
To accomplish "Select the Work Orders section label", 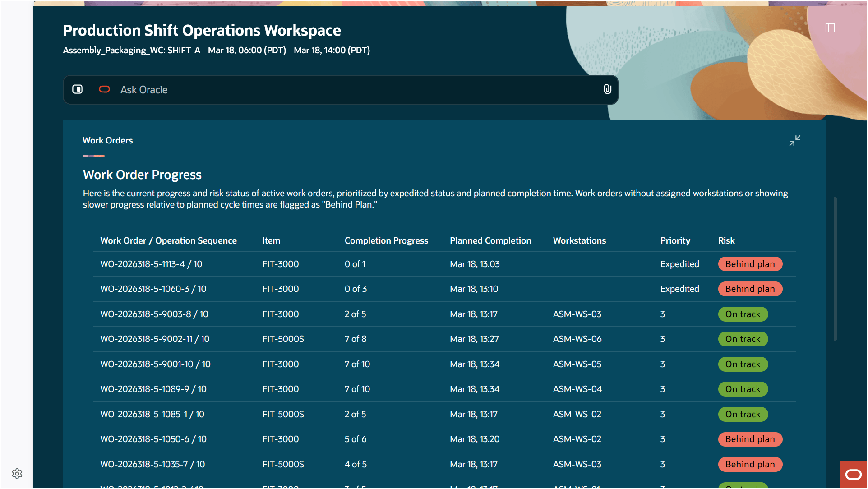I will (107, 140).
